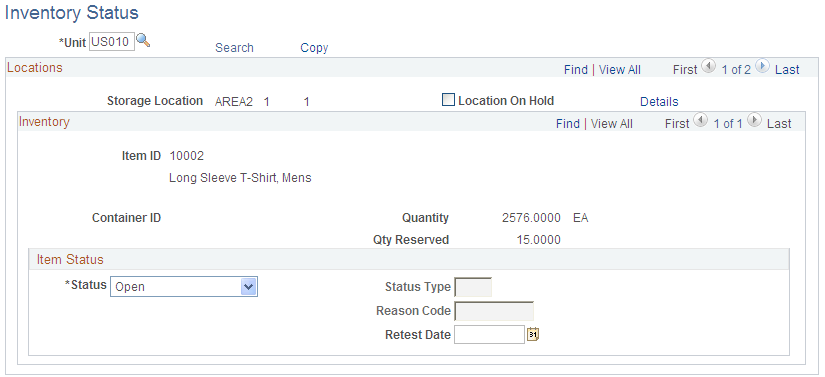Show previous row in Inventory
The width and height of the screenshot is (825, 377).
701,121
